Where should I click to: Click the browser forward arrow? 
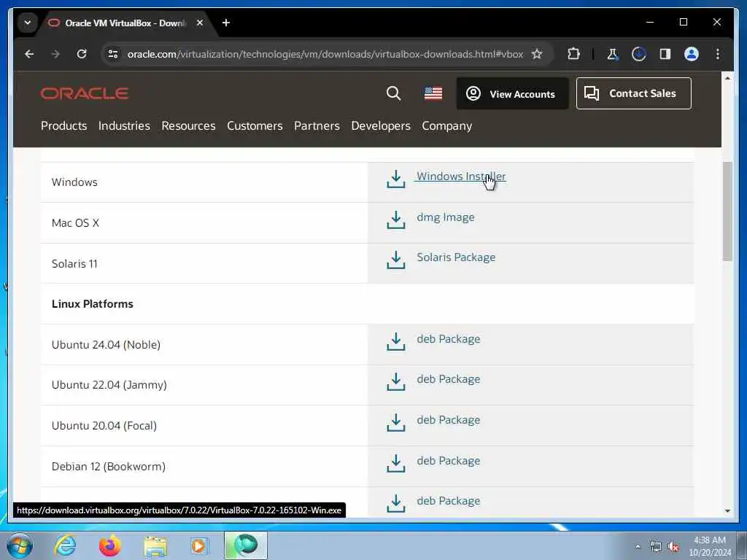pyautogui.click(x=55, y=54)
